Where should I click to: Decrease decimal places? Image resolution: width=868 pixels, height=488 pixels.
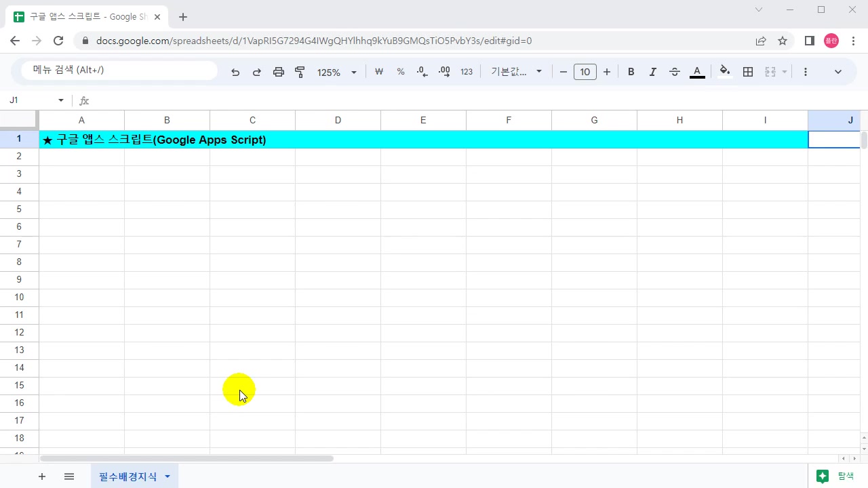(421, 71)
